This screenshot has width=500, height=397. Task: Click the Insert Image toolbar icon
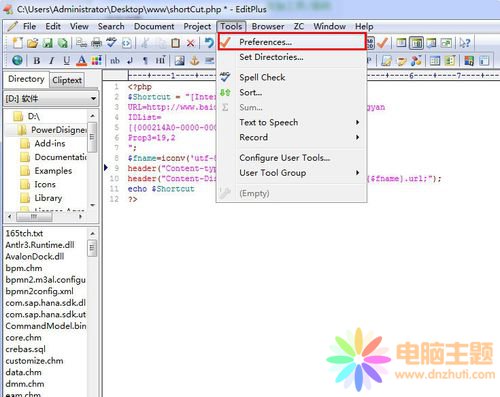(x=179, y=60)
